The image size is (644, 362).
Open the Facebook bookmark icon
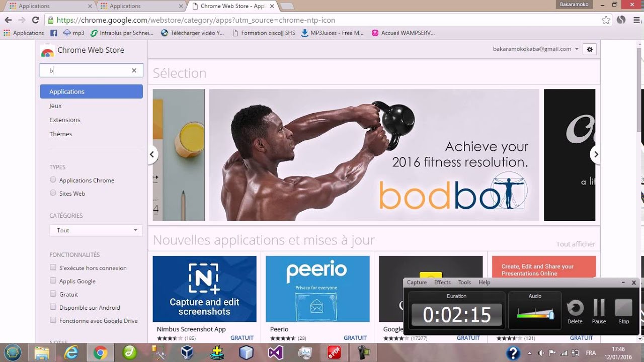(x=54, y=33)
